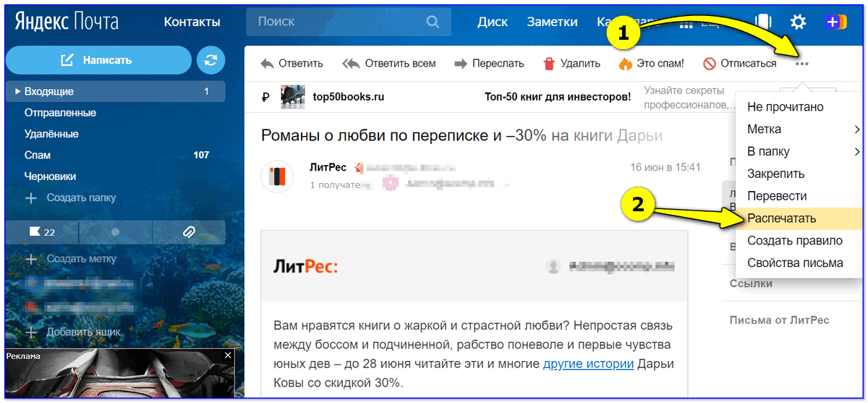Mark message as spam flame icon

(x=625, y=64)
